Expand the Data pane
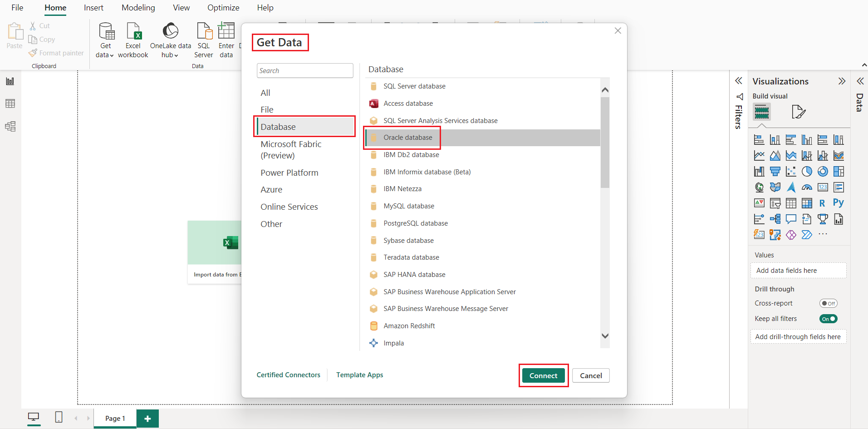Screen dimensions: 868x429 click(860, 81)
